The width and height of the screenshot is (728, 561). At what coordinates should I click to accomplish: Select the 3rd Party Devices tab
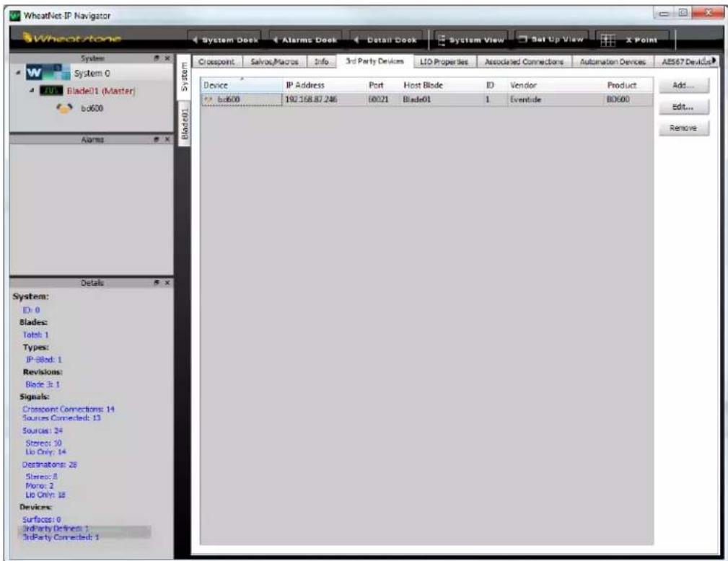(374, 61)
